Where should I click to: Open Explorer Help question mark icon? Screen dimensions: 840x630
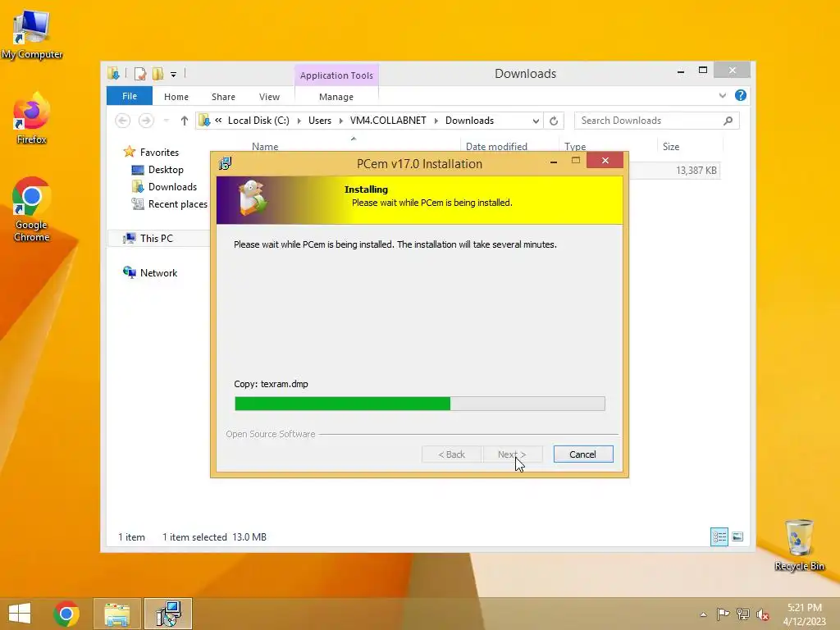(741, 95)
